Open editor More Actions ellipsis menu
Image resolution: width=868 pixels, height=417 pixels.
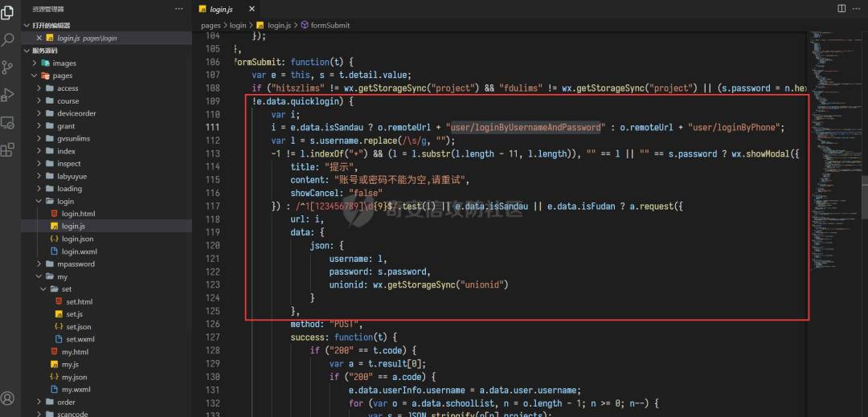click(x=858, y=9)
